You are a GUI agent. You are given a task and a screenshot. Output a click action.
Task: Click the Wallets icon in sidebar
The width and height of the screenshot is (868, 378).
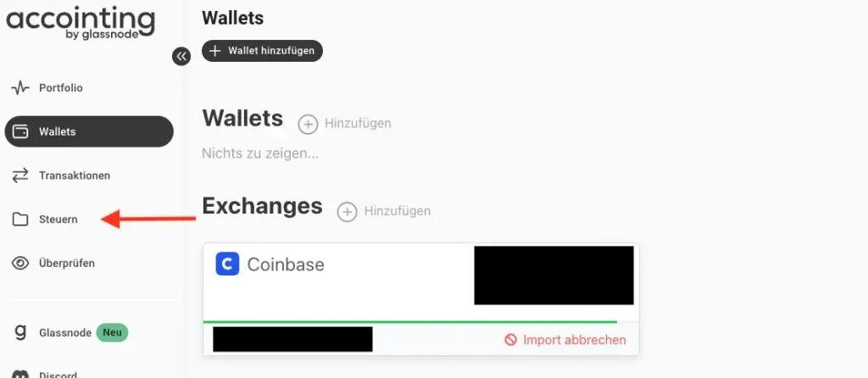tap(20, 132)
